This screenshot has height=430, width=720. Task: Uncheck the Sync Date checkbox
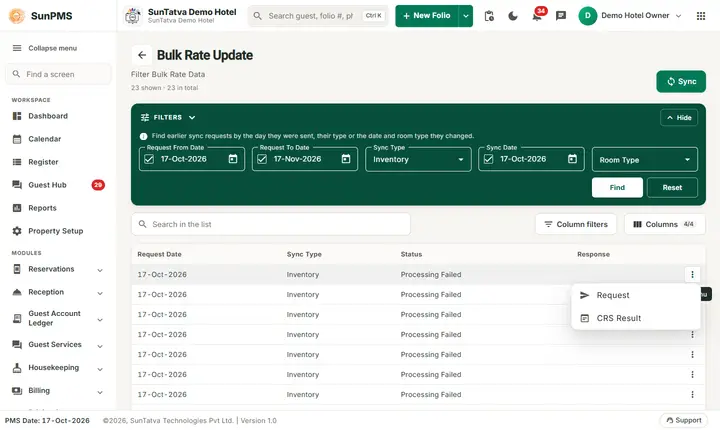pos(488,159)
